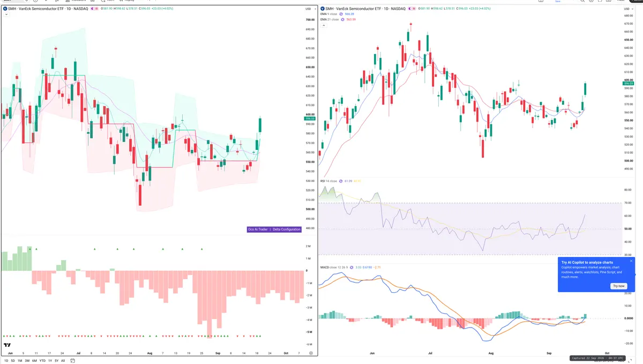Select the 5D time range

13,360
